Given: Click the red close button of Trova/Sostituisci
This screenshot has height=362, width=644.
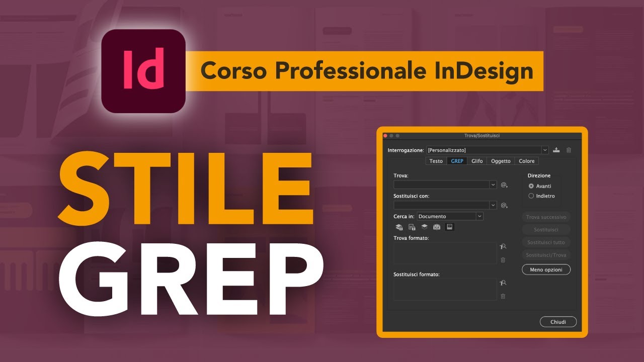Looking at the screenshot, I should [x=385, y=136].
